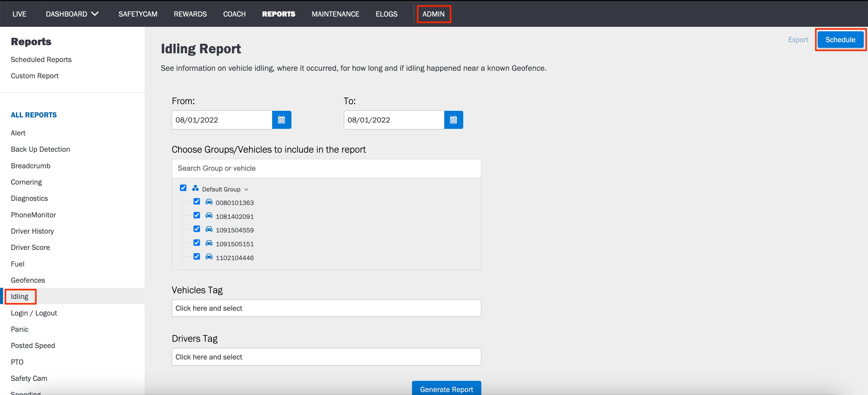Open the Diagnostics report

click(29, 198)
